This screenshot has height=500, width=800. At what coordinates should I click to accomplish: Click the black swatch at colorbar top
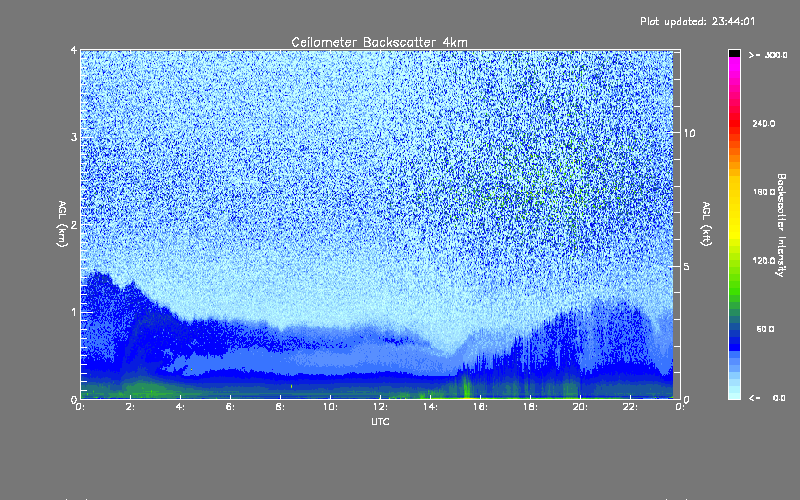point(734,53)
